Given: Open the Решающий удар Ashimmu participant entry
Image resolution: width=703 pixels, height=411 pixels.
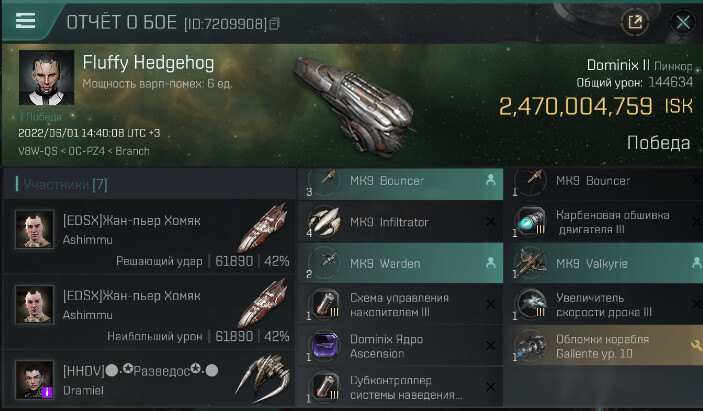Looking at the screenshot, I should tap(149, 237).
